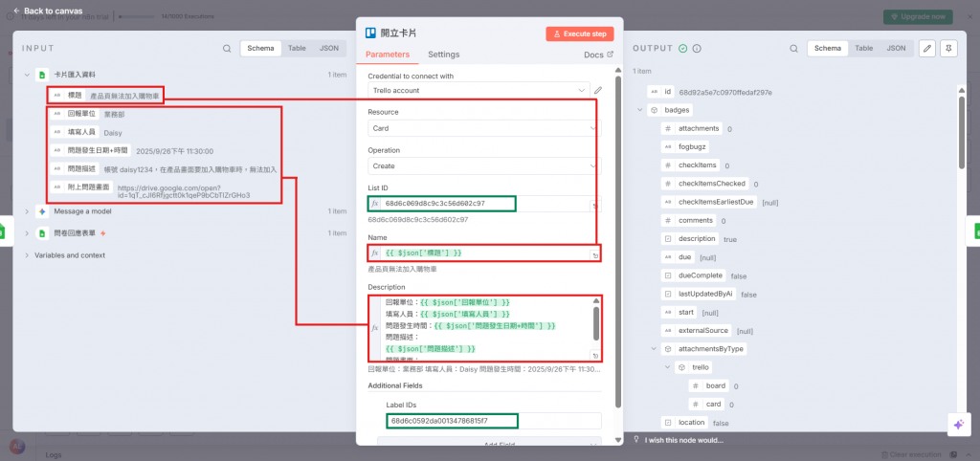Collapse the 卡片匯入資料 input node
Viewport: 980px width, 461px height.
point(27,75)
